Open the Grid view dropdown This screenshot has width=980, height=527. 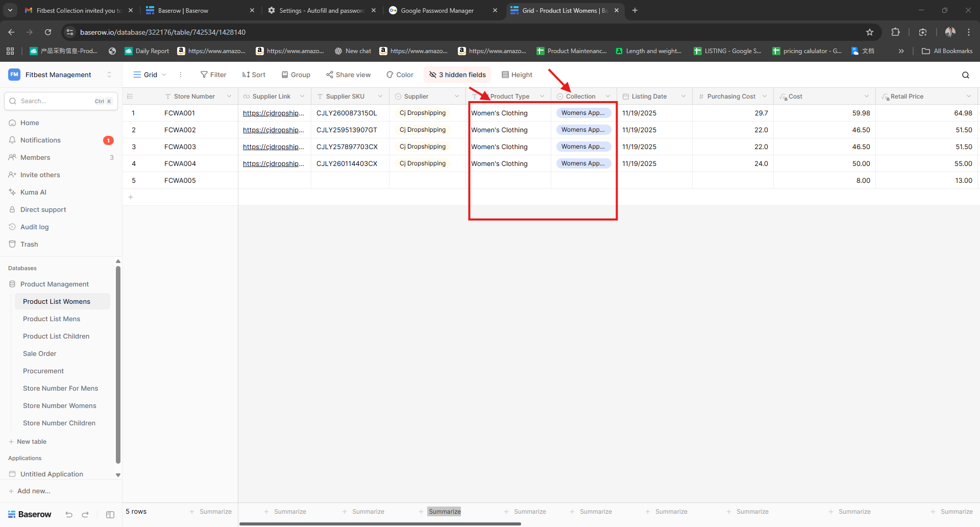click(150, 75)
